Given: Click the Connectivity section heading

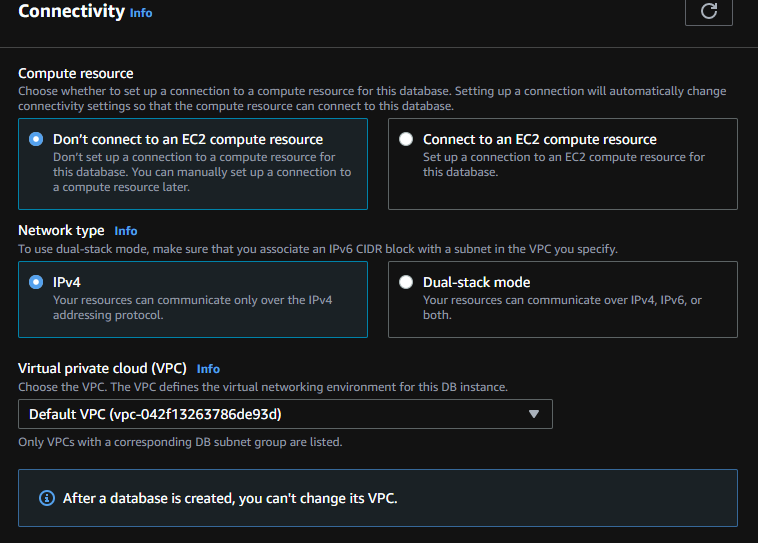Looking at the screenshot, I should (70, 12).
